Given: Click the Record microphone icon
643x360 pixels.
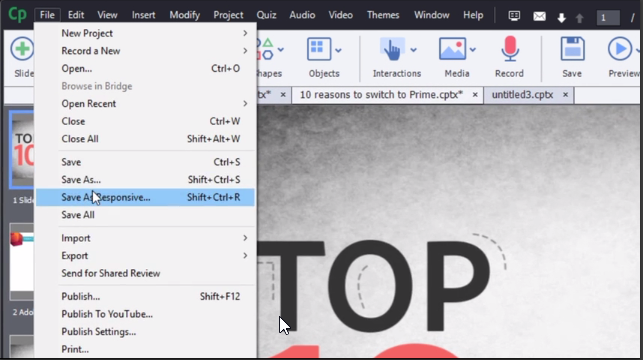Looking at the screenshot, I should coord(510,49).
